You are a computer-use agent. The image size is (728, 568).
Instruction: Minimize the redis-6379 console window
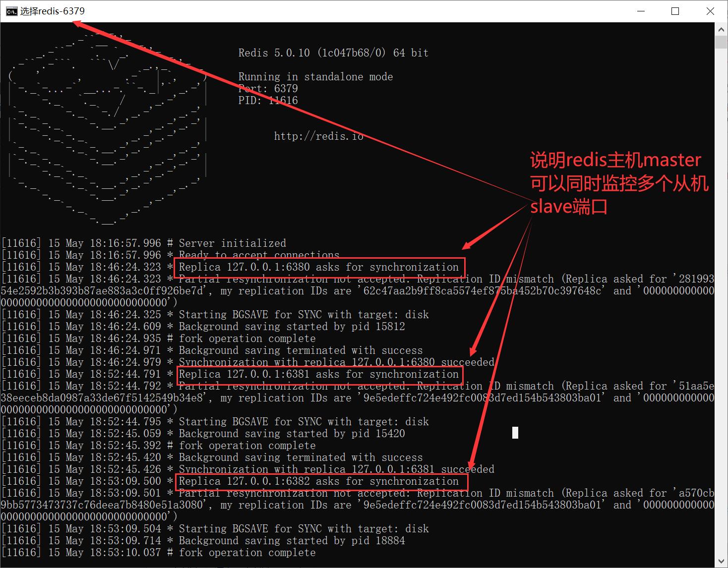tap(641, 11)
